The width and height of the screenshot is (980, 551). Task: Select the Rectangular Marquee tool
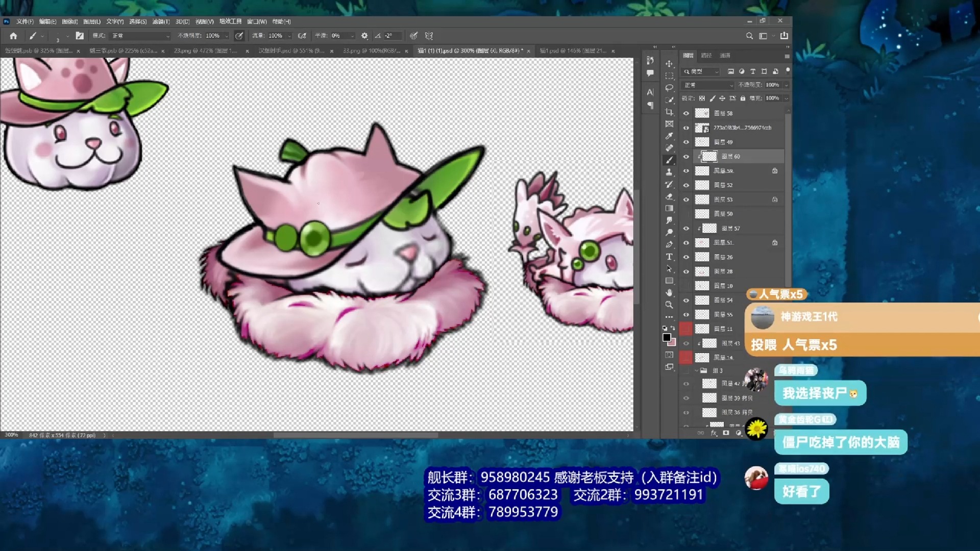[x=669, y=76]
